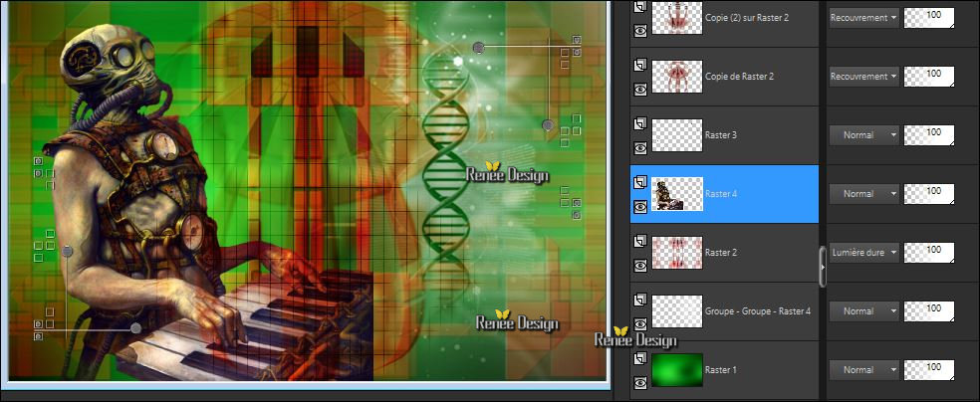Click opacity value of Raster 1 layer

coord(929,369)
